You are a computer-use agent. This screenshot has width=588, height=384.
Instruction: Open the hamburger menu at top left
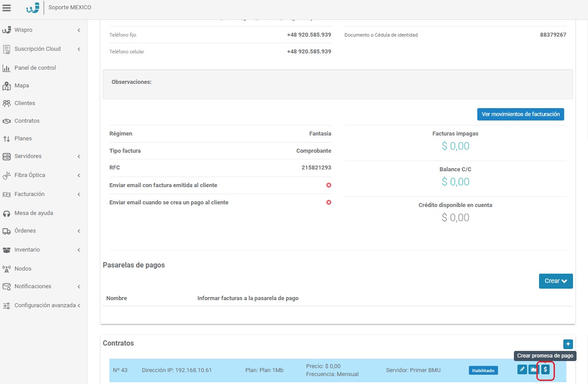coord(7,8)
